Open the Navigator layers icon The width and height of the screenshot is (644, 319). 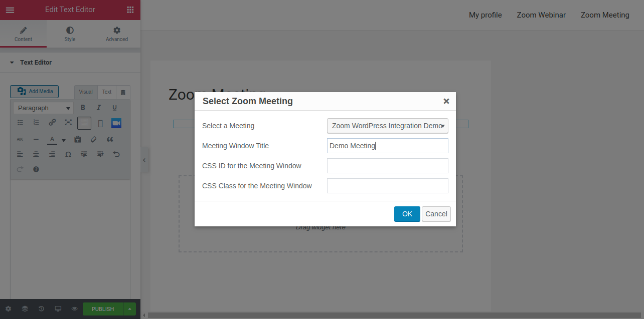coord(25,309)
